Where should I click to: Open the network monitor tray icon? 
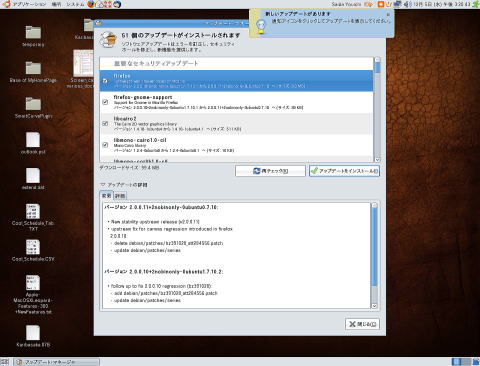pos(397,4)
